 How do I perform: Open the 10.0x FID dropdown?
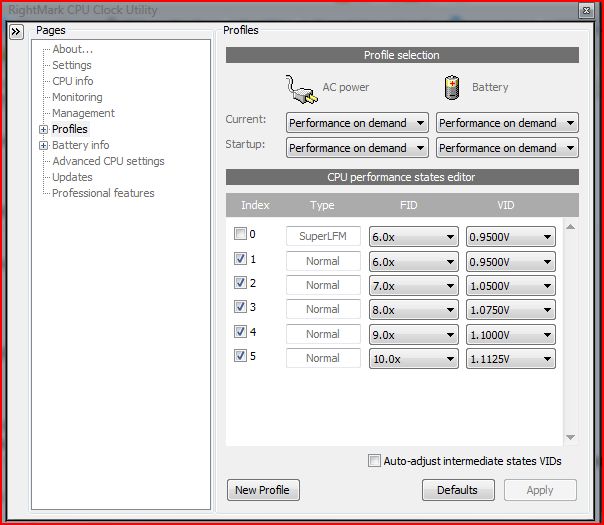[x=414, y=359]
